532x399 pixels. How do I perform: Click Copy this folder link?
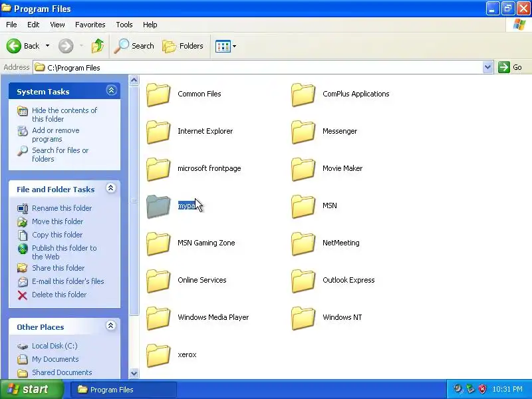(x=57, y=235)
